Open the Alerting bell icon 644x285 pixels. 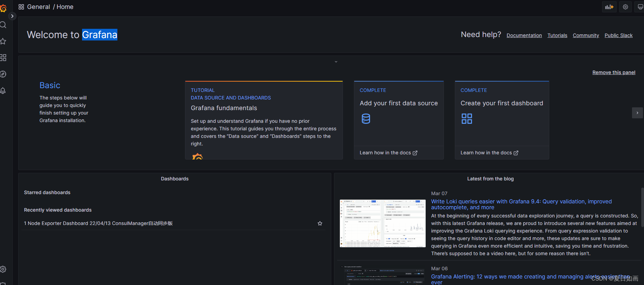pyautogui.click(x=3, y=91)
